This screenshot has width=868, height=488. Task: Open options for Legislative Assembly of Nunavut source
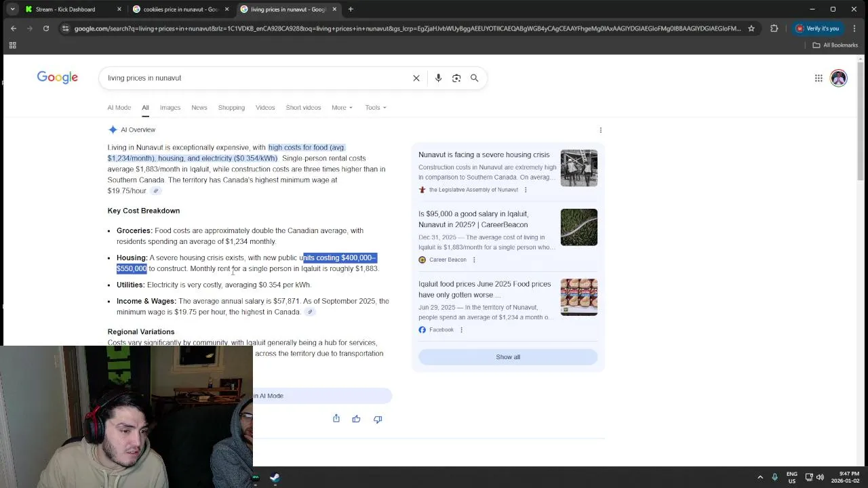coord(526,190)
